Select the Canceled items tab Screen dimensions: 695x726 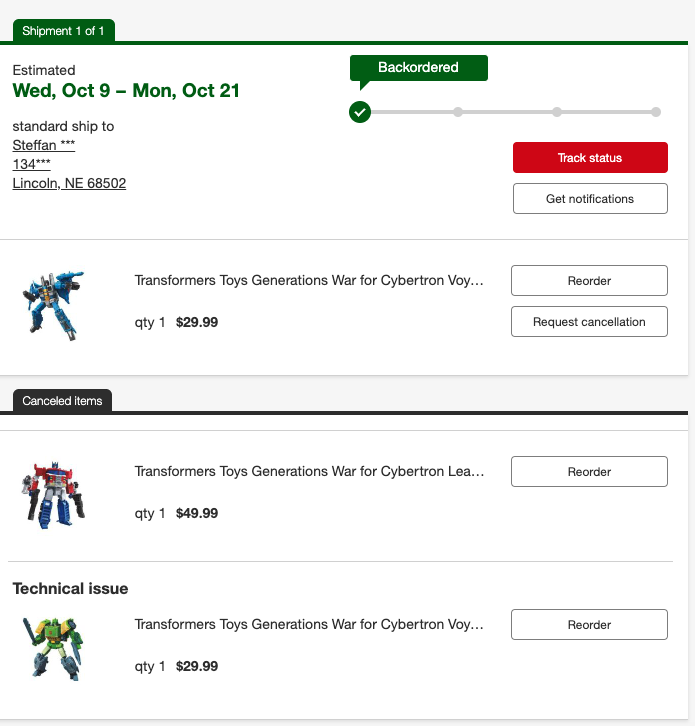[x=62, y=401]
